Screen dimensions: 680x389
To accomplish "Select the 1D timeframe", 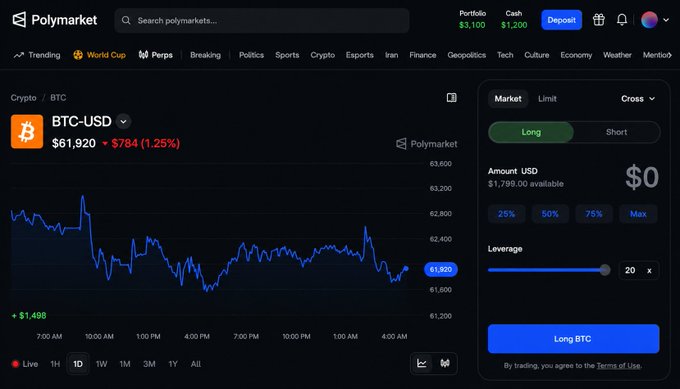I will (x=78, y=364).
